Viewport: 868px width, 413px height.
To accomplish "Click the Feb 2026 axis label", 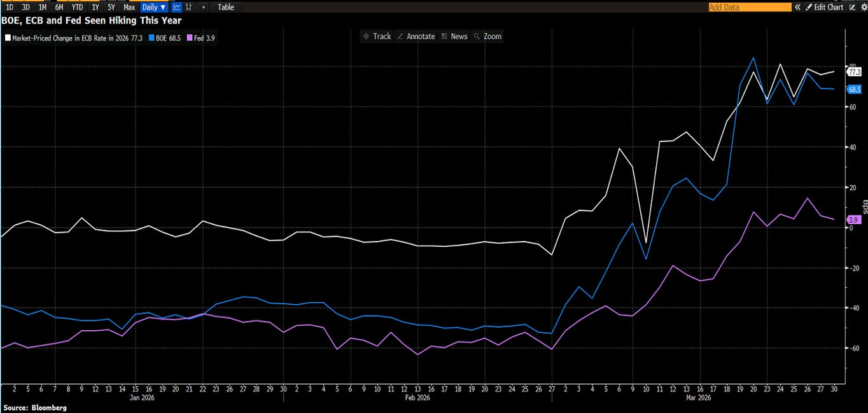I will [x=417, y=398].
